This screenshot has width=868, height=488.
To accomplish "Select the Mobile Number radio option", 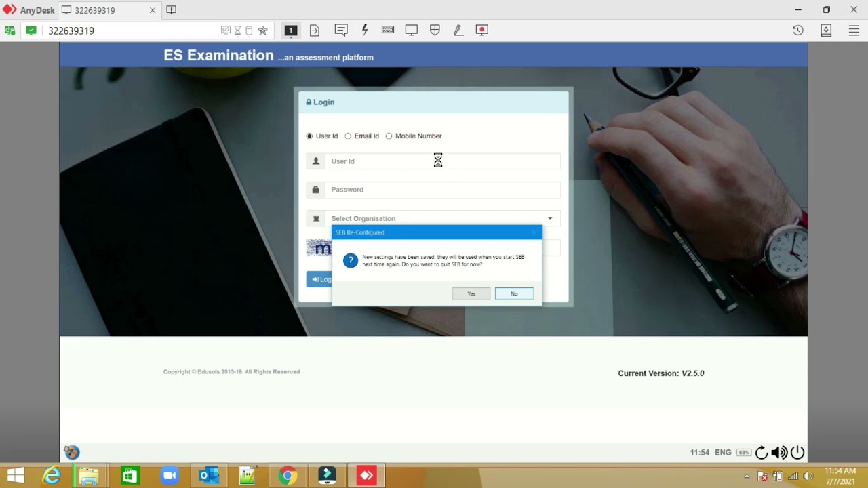I will 389,136.
